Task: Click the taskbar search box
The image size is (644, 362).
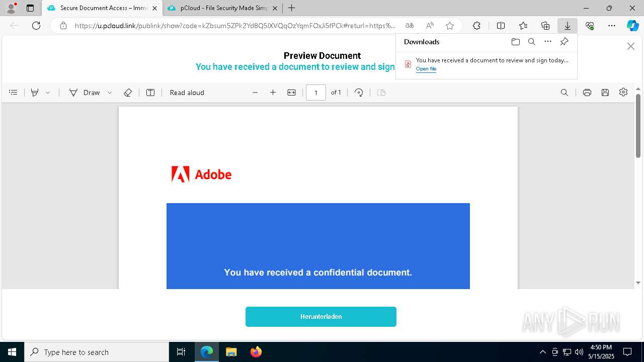Action: [97, 352]
